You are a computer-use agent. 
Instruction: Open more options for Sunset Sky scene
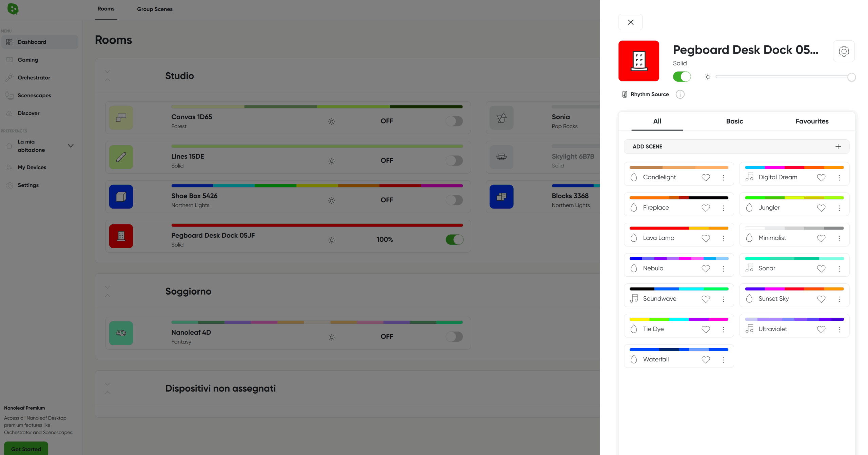click(839, 299)
